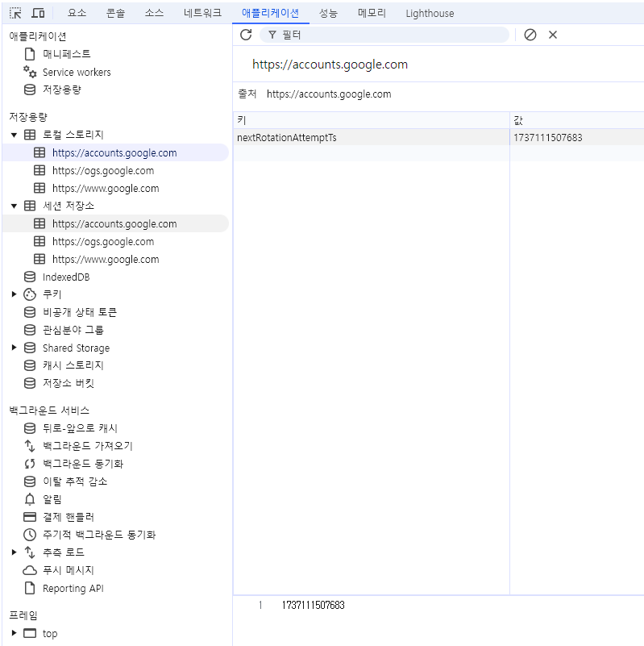Select ogs.google.com under 세션 저장소
Viewport: 644px width, 646px height.
coord(103,241)
